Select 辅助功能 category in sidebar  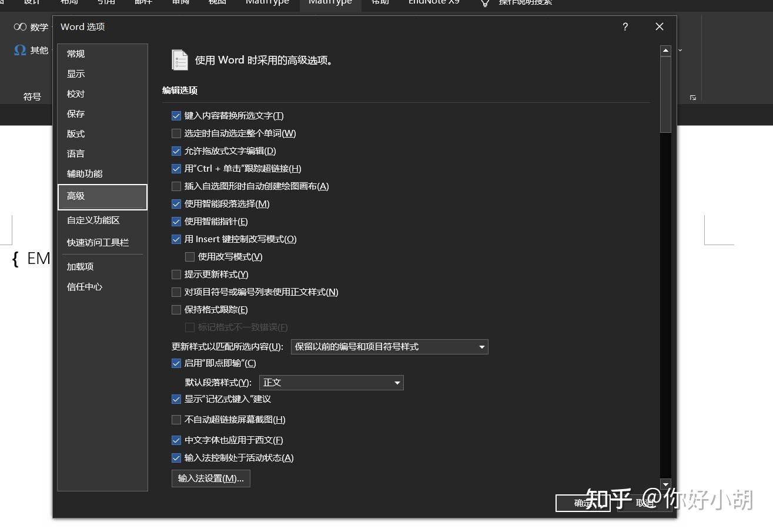click(x=102, y=173)
